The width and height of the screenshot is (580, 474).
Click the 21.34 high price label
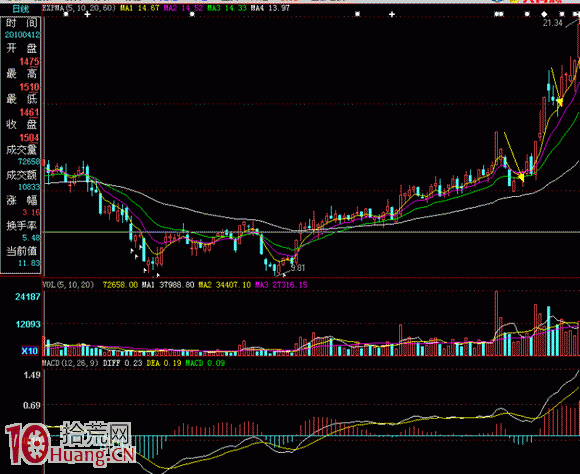coord(553,23)
